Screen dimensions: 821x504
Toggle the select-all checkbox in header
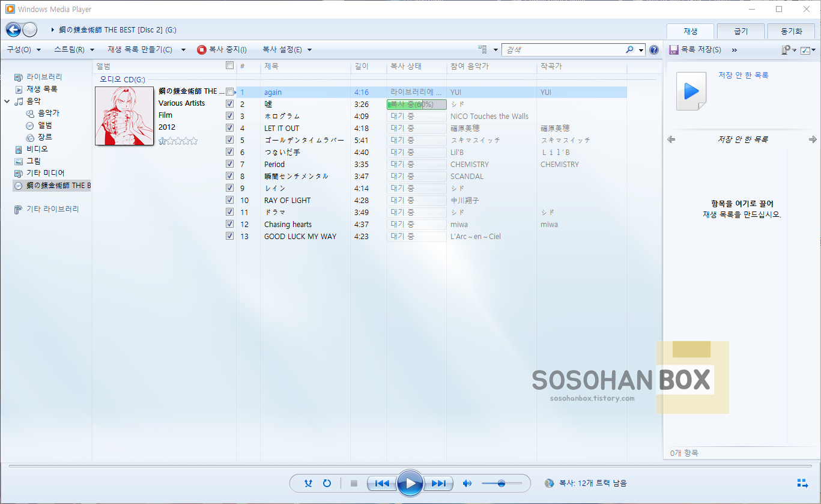coord(229,65)
